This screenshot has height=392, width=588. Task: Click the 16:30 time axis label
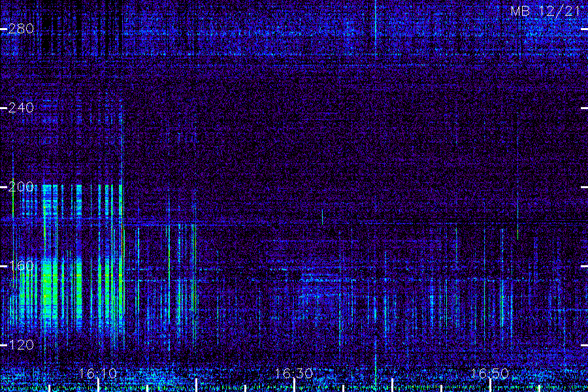pos(293,374)
